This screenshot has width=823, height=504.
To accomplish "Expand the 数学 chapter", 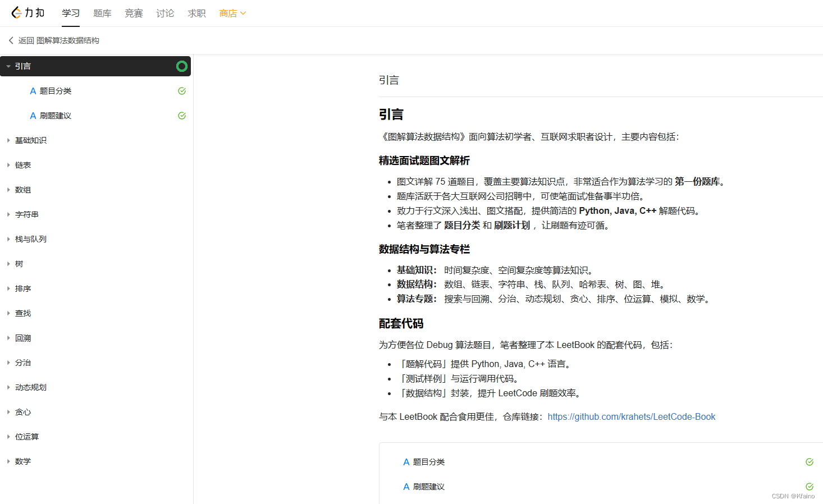I will coord(8,461).
